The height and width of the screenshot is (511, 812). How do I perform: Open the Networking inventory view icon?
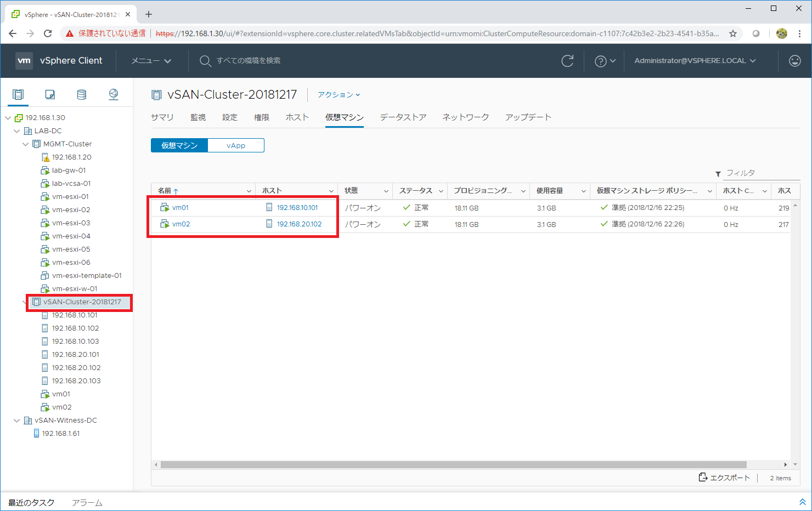click(x=114, y=94)
